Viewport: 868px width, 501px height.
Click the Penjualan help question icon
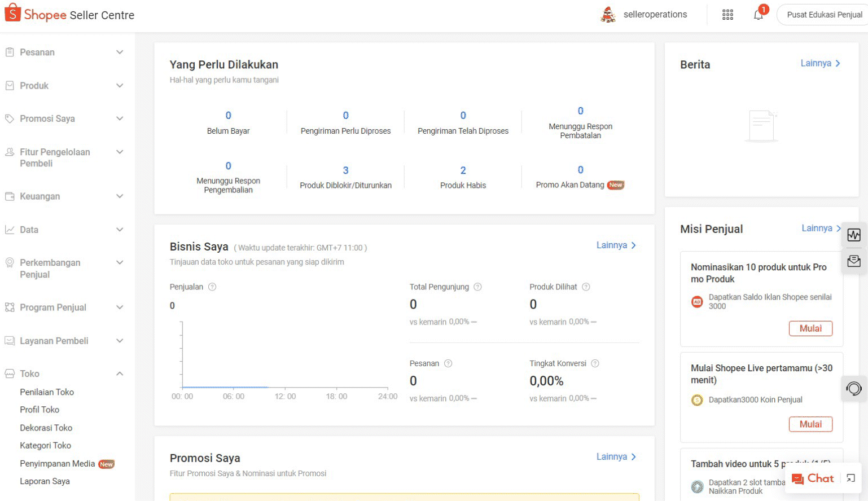pos(212,287)
